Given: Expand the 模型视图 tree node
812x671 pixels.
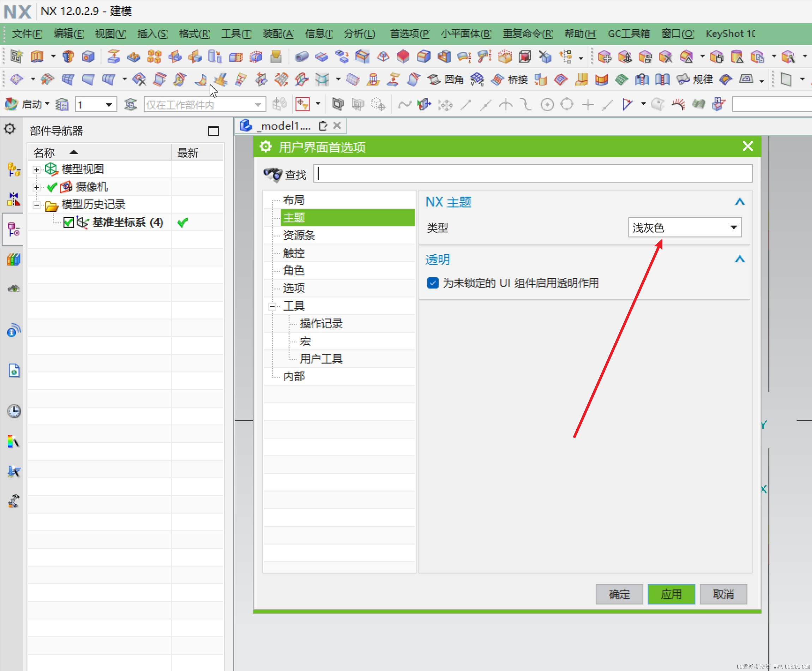Looking at the screenshot, I should [36, 170].
